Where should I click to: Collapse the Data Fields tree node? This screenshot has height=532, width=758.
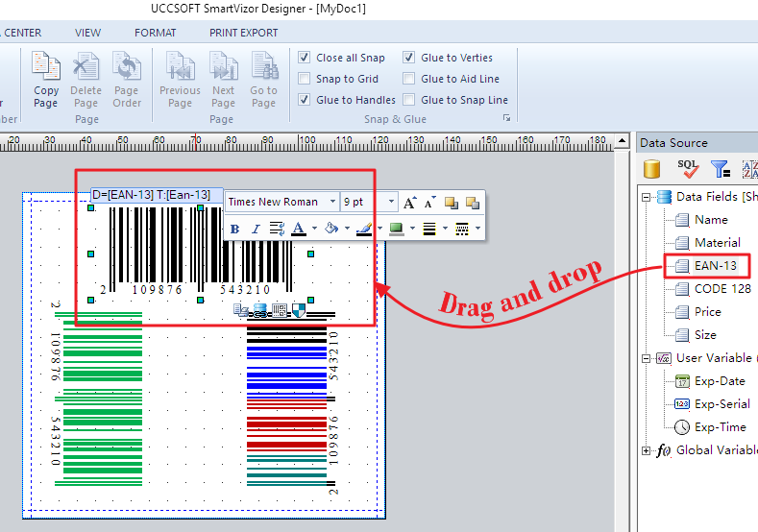647,197
